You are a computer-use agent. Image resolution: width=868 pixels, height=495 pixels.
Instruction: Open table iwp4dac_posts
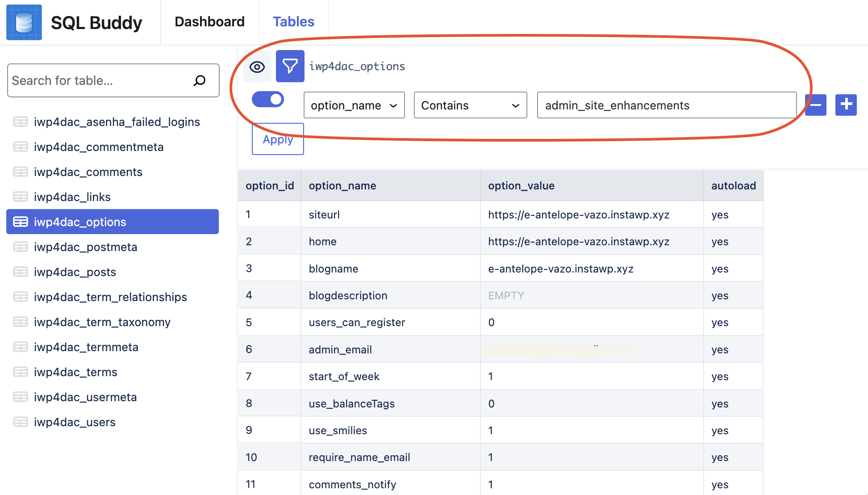pyautogui.click(x=113, y=272)
